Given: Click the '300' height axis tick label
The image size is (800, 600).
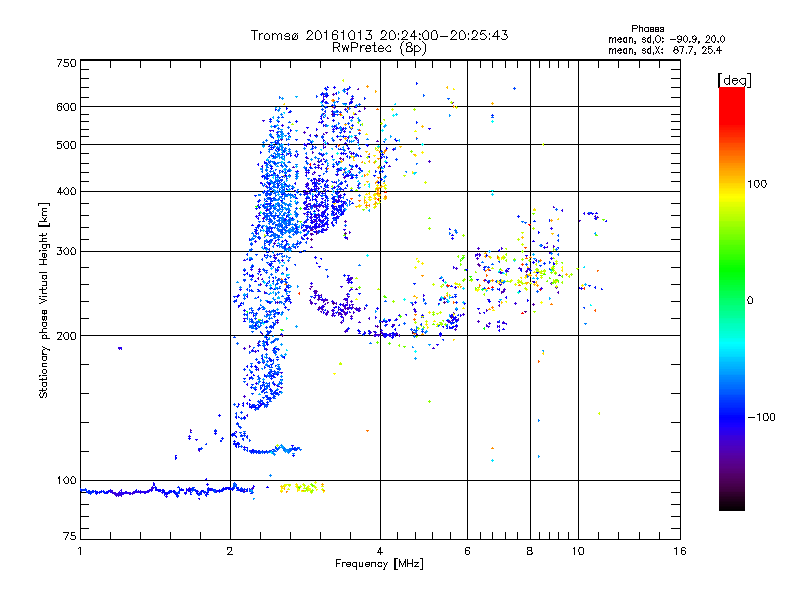Looking at the screenshot, I should (66, 252).
